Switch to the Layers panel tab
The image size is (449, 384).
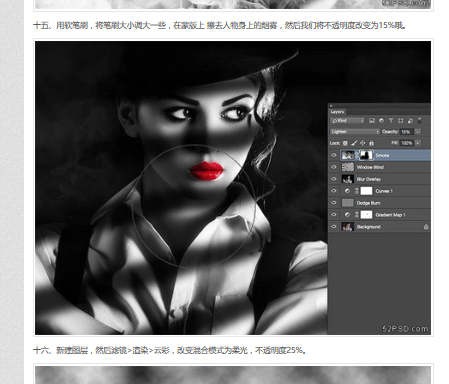[337, 112]
